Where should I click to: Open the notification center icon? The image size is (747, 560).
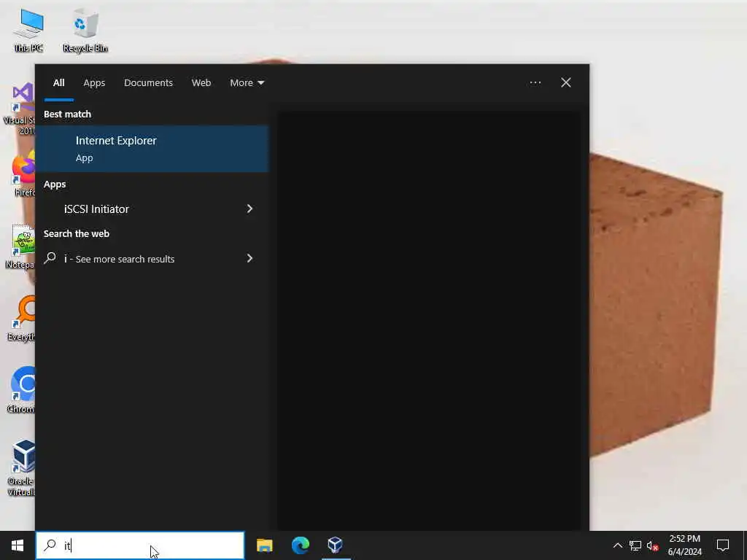point(723,545)
